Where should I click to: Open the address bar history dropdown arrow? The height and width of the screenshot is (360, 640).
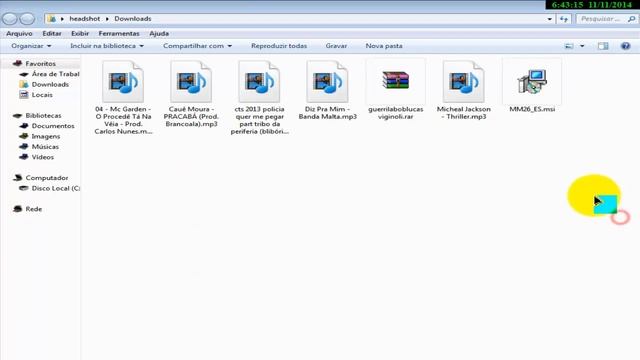click(x=550, y=19)
